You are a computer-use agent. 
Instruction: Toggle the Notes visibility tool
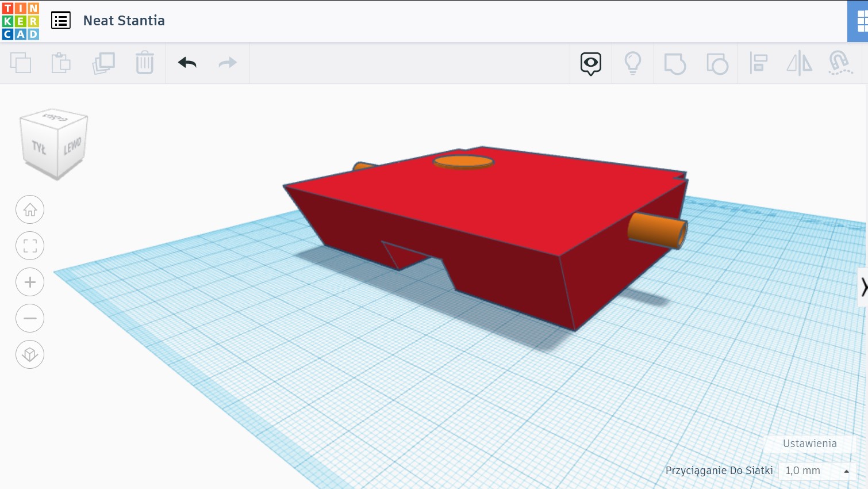(x=591, y=63)
